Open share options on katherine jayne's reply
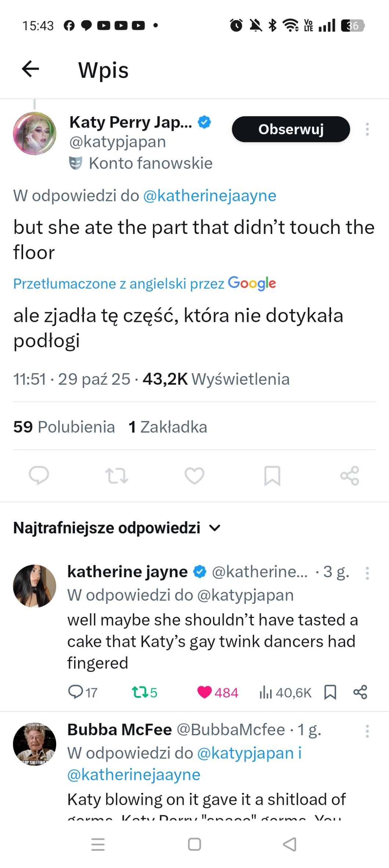The width and height of the screenshot is (389, 868). [360, 692]
